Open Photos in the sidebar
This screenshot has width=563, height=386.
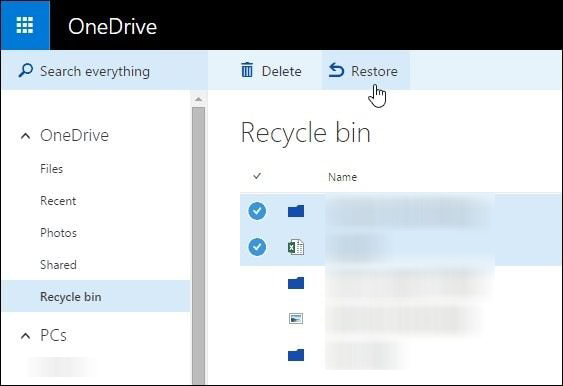58,233
